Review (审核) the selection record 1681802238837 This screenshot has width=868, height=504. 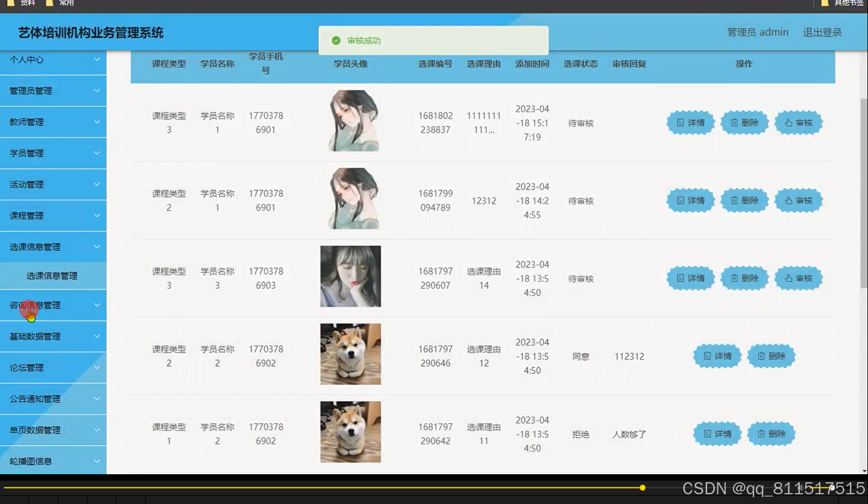click(799, 123)
